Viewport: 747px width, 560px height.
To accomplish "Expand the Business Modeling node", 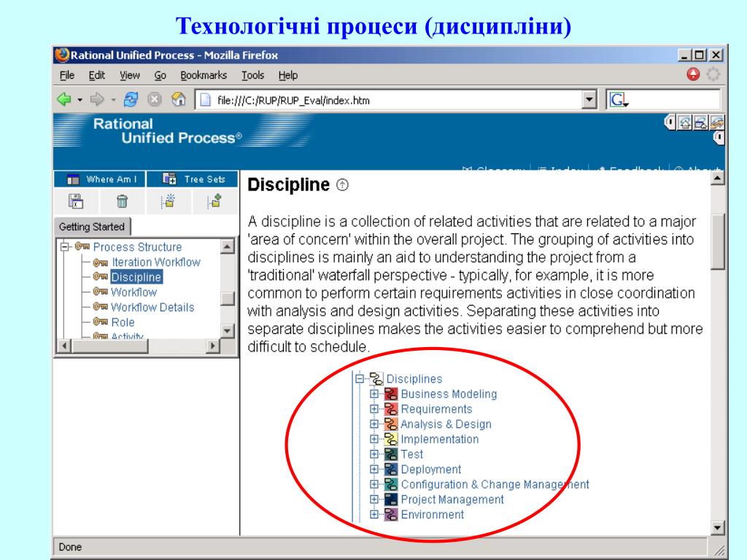I will 374,394.
